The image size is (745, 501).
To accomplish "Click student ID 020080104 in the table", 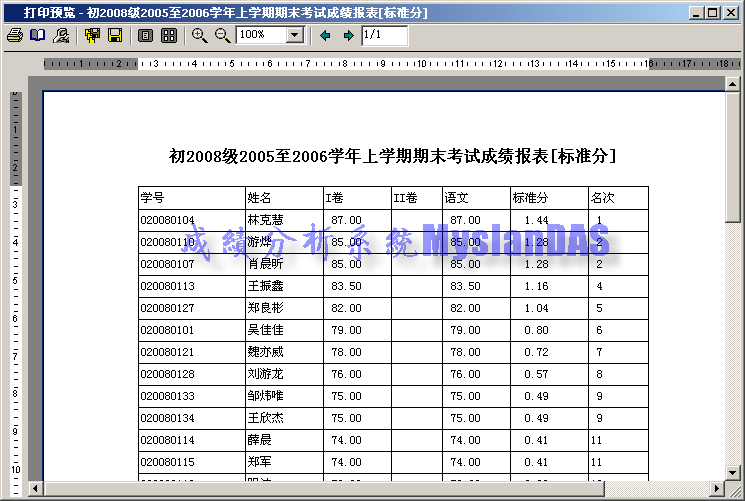I will tap(168, 220).
